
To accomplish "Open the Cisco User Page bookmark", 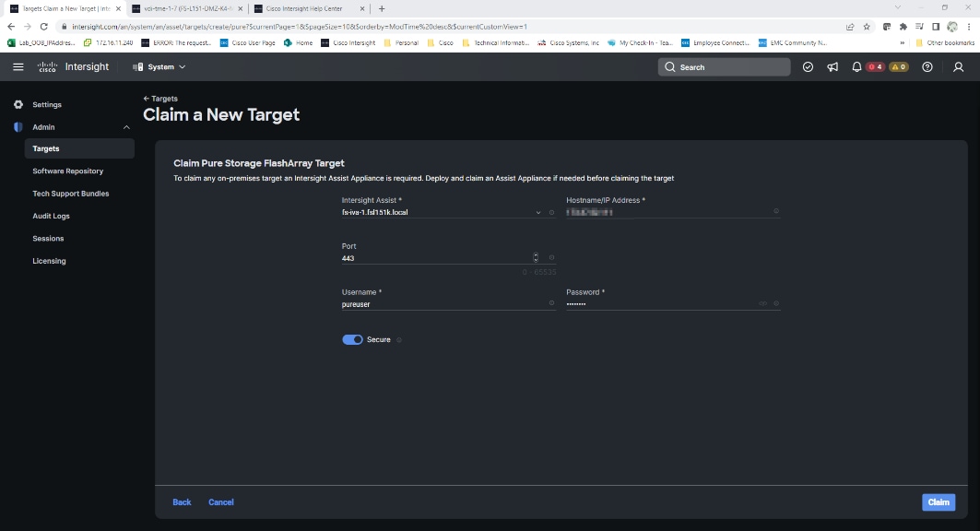I will (x=247, y=43).
